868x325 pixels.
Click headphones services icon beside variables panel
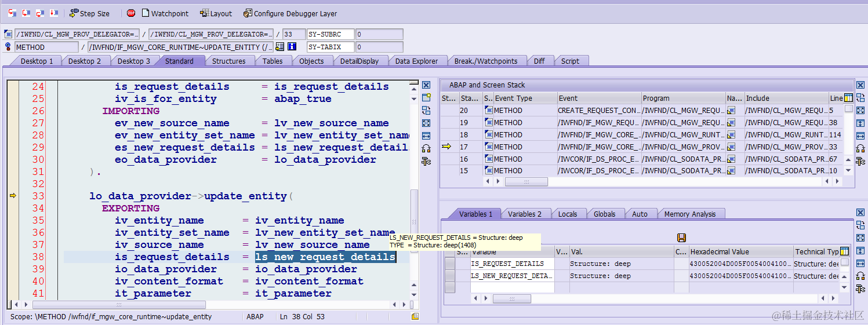pyautogui.click(x=860, y=276)
